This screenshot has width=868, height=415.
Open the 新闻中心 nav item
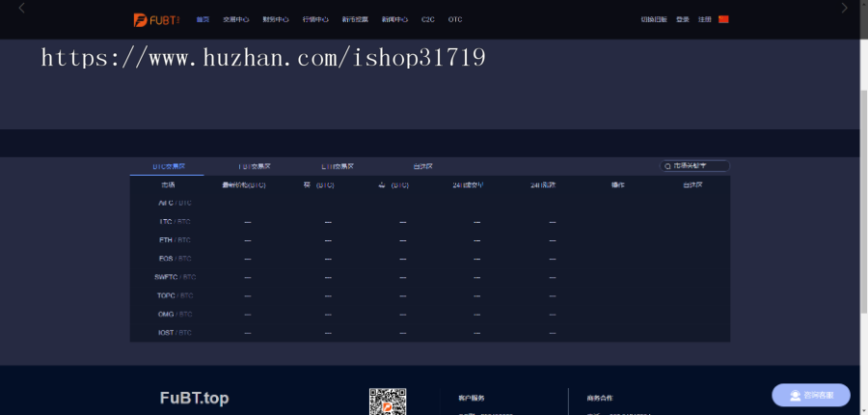click(394, 19)
